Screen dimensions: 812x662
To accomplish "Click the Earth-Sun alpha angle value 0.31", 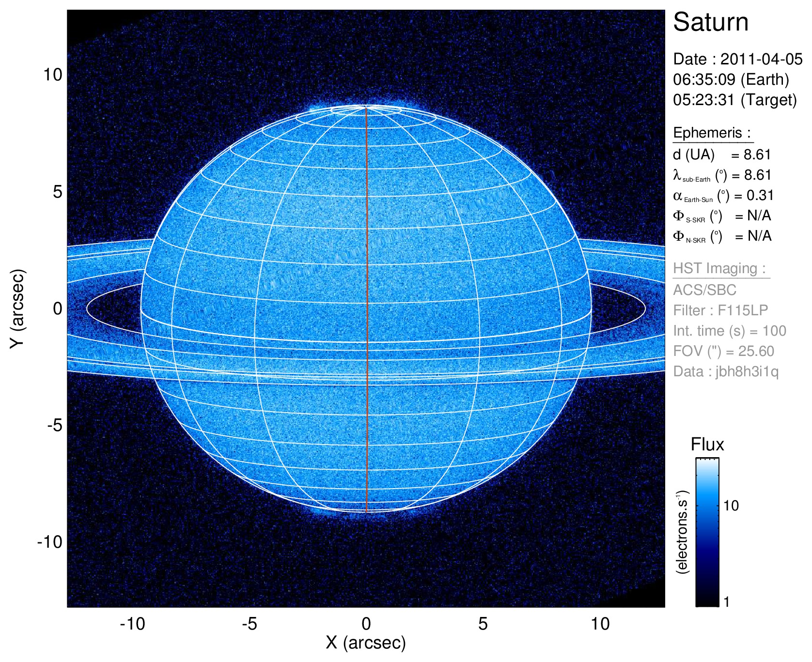I will tap(760, 196).
